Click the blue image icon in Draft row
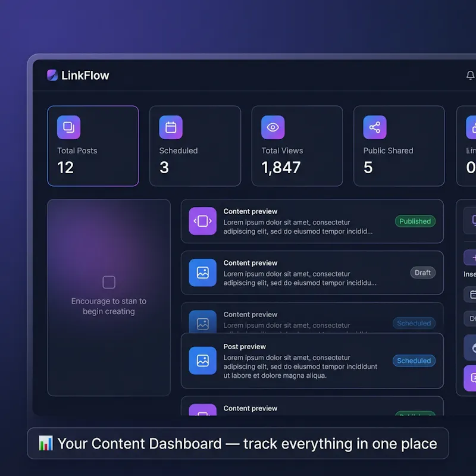476x476 pixels. coord(202,273)
